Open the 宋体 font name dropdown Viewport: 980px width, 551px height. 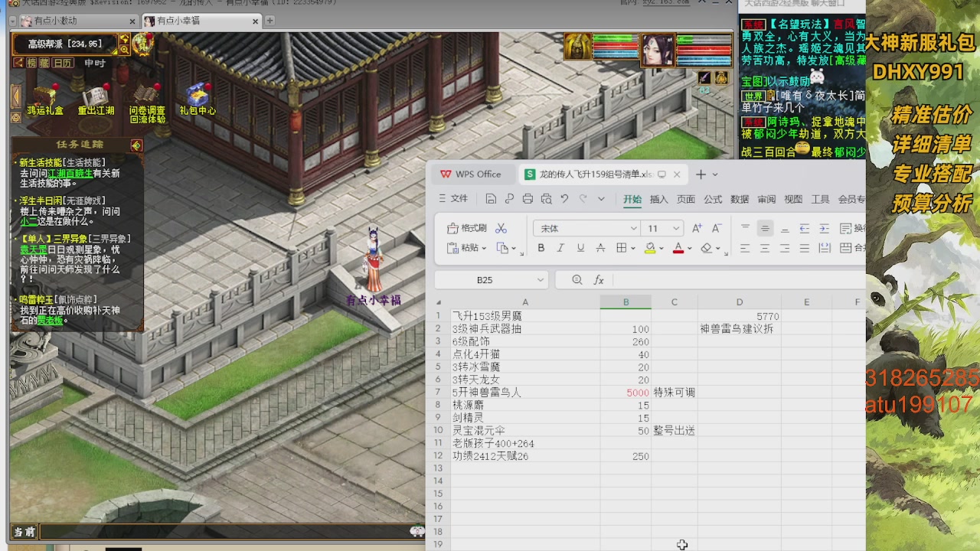633,228
